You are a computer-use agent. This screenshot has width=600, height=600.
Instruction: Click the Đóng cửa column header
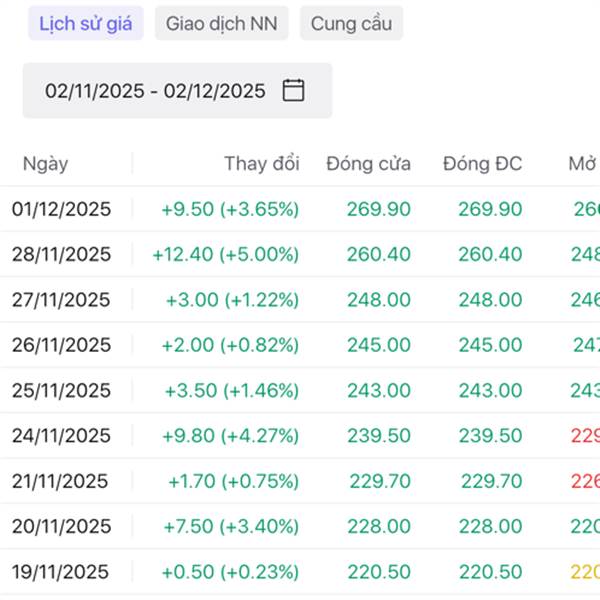coord(368,164)
